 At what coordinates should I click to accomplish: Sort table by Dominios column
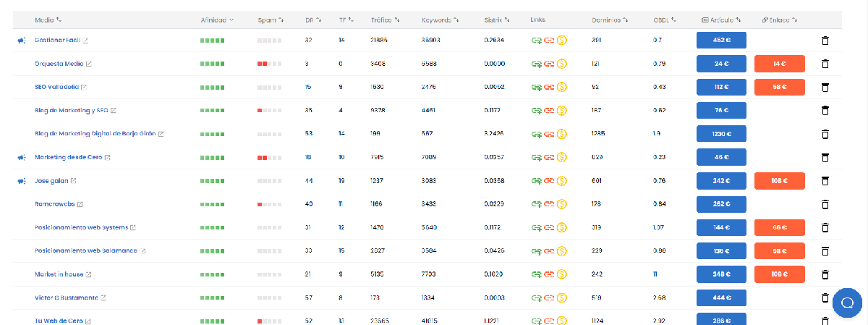click(x=610, y=20)
